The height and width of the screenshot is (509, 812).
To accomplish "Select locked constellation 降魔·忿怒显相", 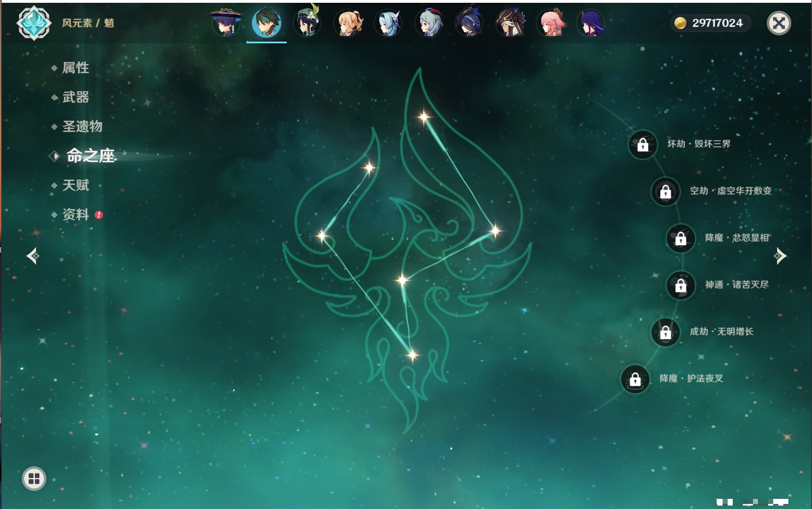I will 680,238.
